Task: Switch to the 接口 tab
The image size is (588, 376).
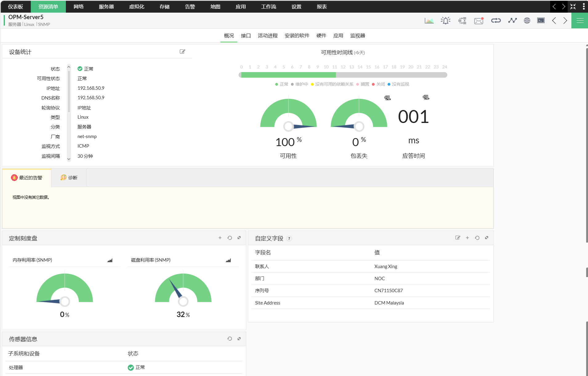Action: point(246,36)
